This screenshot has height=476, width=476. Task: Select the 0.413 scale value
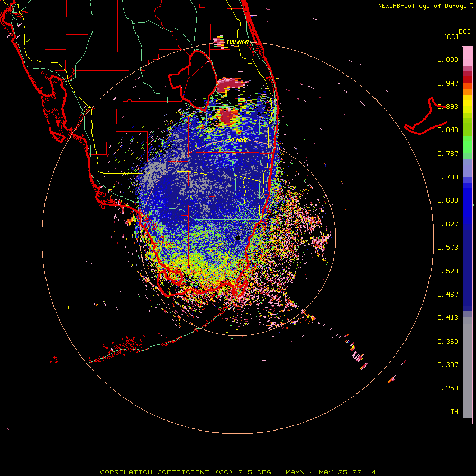448,318
